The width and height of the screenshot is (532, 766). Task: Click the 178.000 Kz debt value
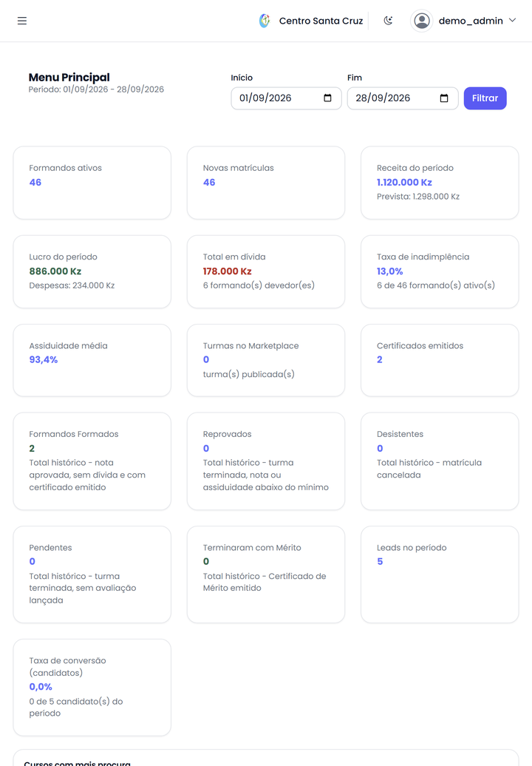click(227, 271)
